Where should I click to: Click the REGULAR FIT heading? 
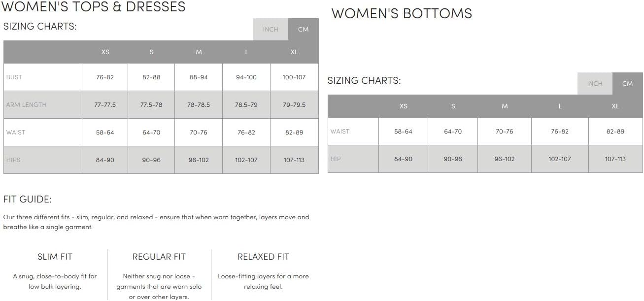(x=159, y=257)
